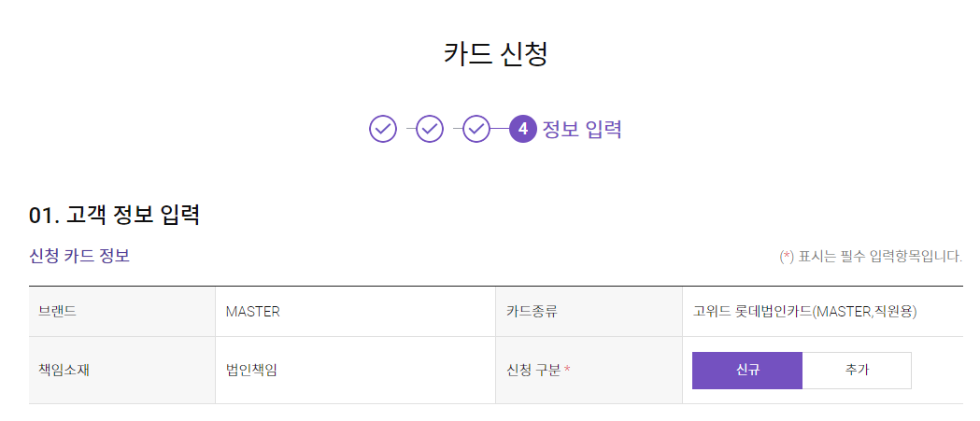Click the 카드 신청 page title

tap(495, 53)
